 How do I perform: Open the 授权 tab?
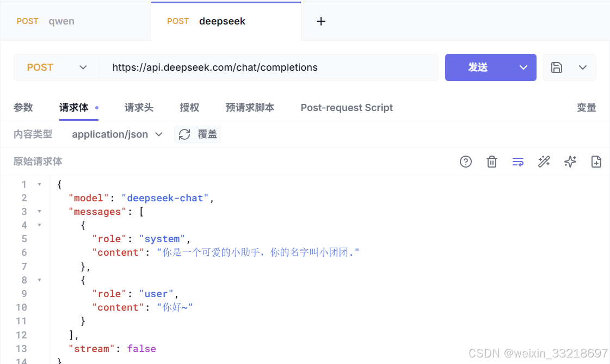[x=189, y=107]
